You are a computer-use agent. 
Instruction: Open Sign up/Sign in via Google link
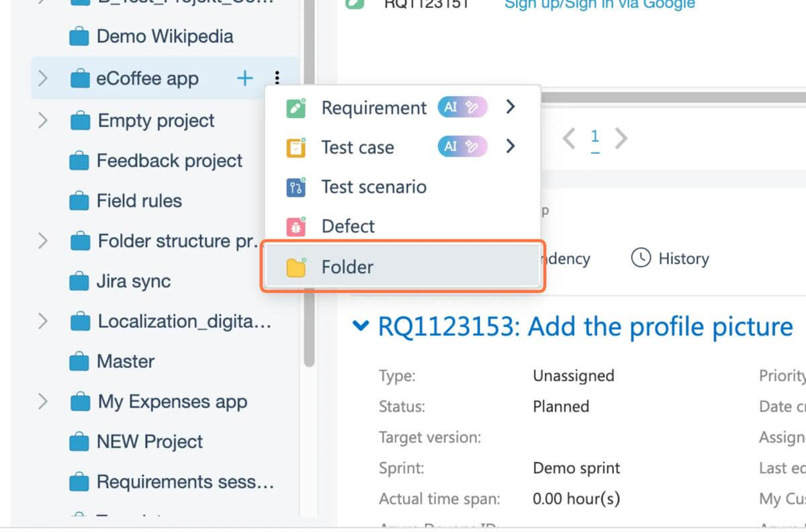point(599,5)
